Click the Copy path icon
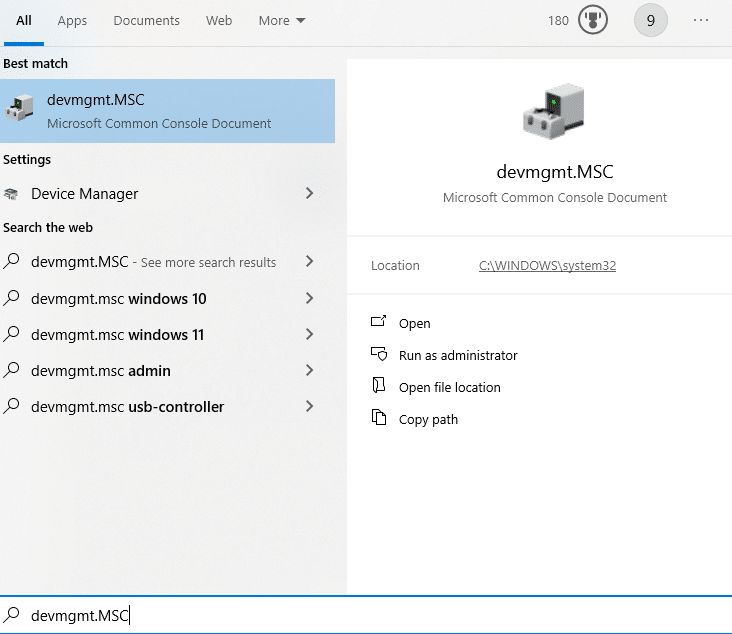This screenshot has height=634, width=732. pyautogui.click(x=378, y=418)
